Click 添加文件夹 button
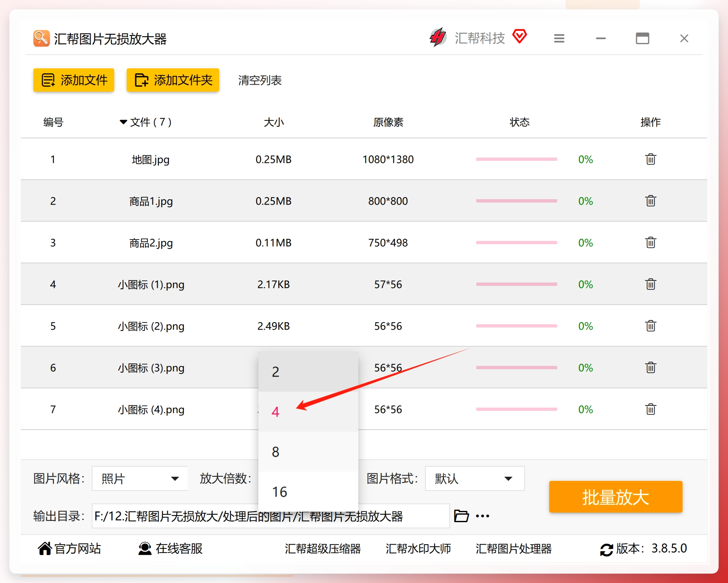Viewport: 728px width, 583px height. pos(173,80)
